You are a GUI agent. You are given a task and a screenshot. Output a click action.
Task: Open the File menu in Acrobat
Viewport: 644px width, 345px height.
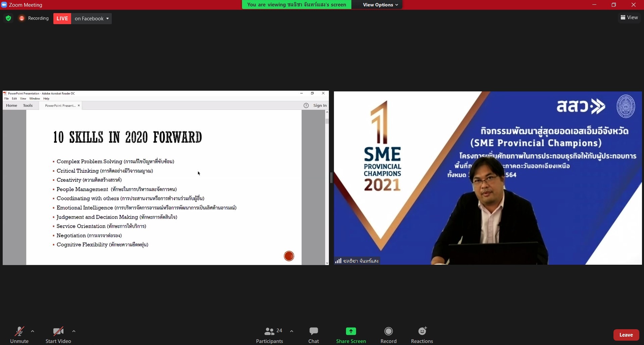6,99
